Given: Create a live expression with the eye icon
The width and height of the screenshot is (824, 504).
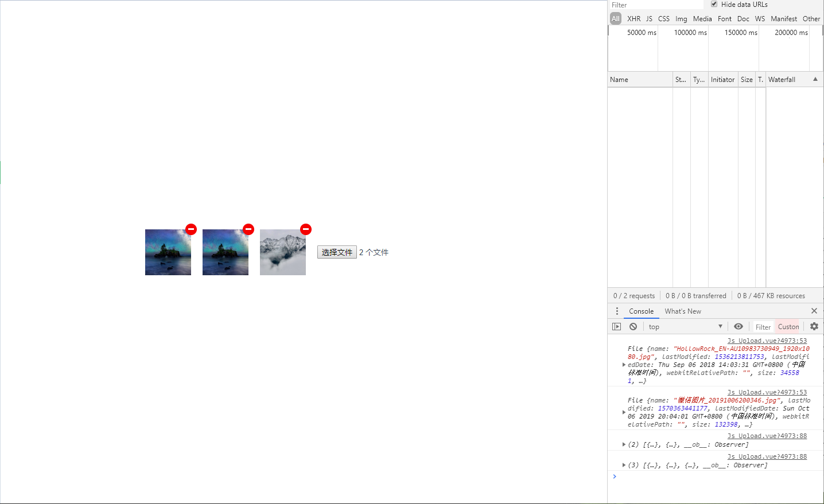Looking at the screenshot, I should pos(739,326).
